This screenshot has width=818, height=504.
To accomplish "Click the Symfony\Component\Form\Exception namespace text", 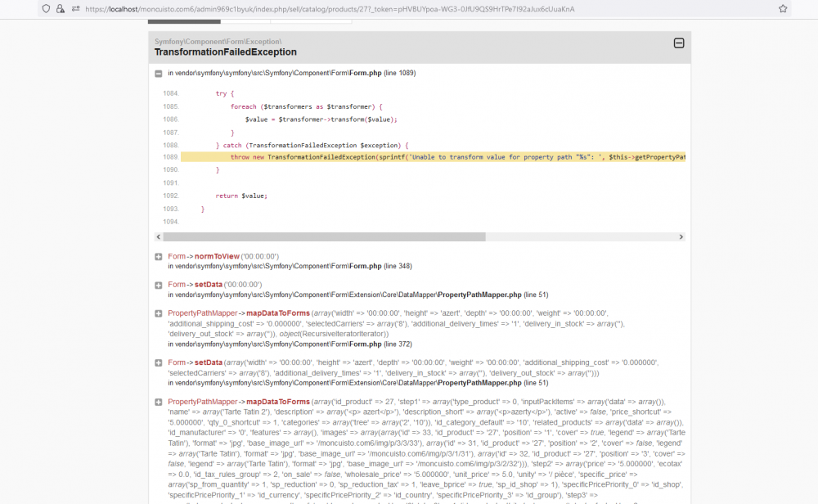I will point(218,41).
